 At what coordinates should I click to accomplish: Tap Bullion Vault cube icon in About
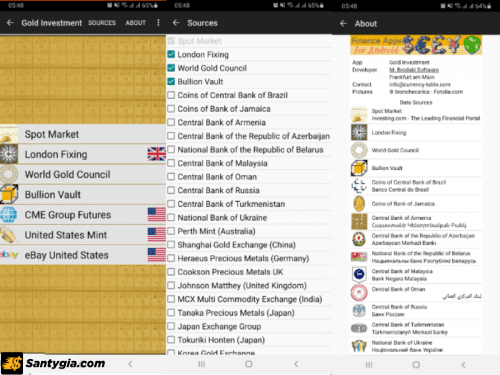[x=359, y=168]
